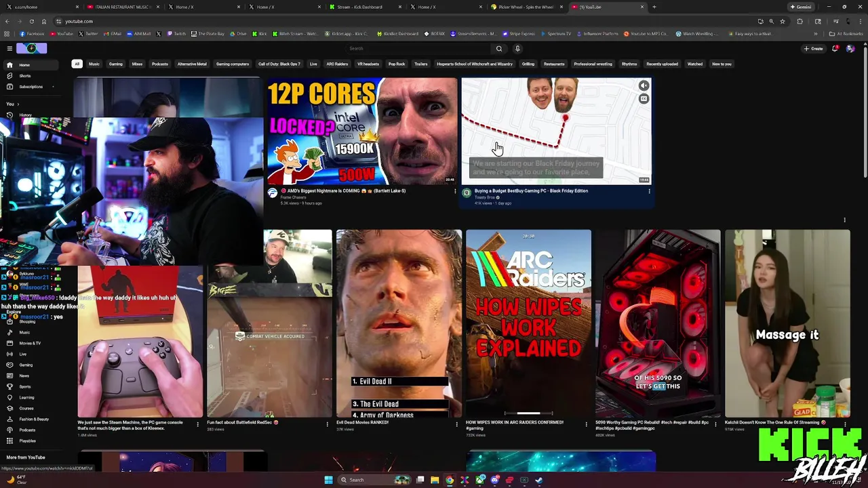This screenshot has height=488, width=868.
Task: Open the account avatar menu
Action: point(850,49)
